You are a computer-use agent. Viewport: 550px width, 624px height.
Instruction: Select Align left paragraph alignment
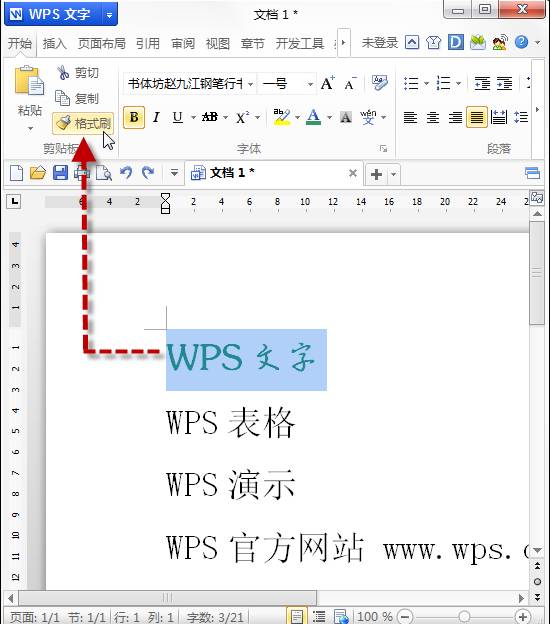point(410,117)
